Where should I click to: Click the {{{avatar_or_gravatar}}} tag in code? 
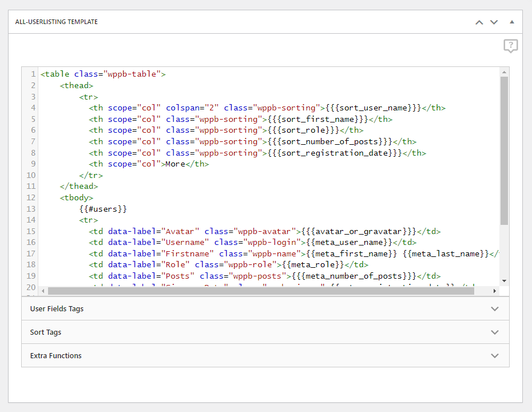point(359,231)
